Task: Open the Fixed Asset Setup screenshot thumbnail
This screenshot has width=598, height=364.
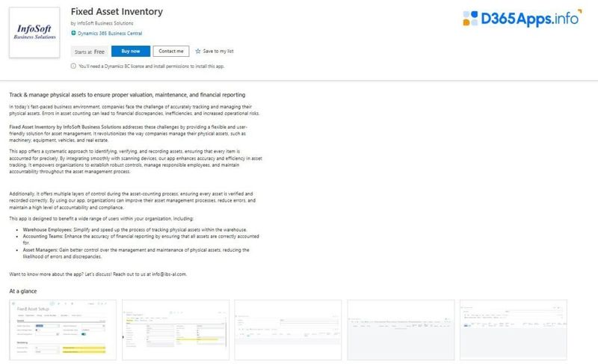Action: tap(63, 330)
